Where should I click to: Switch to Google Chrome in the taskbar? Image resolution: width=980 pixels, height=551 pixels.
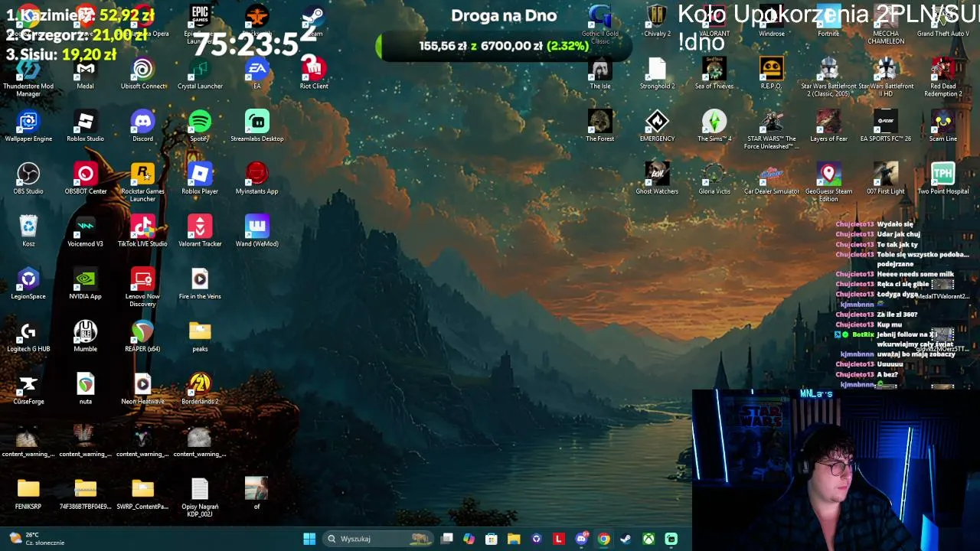pyautogui.click(x=603, y=539)
